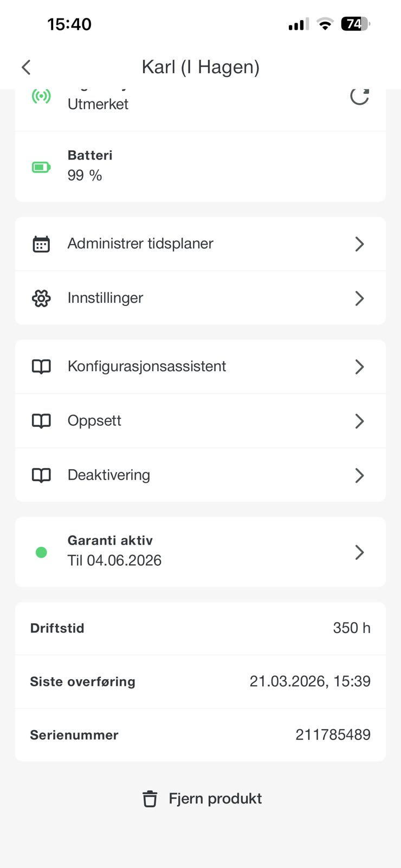Viewport: 401px width, 868px height.
Task: Tap the green battery icon
Action: pos(41,167)
